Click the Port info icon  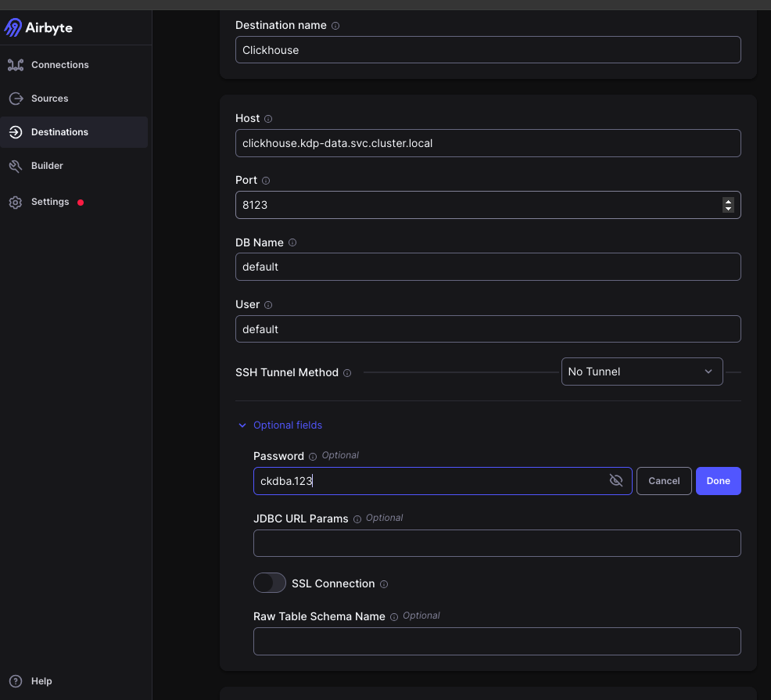(x=266, y=181)
